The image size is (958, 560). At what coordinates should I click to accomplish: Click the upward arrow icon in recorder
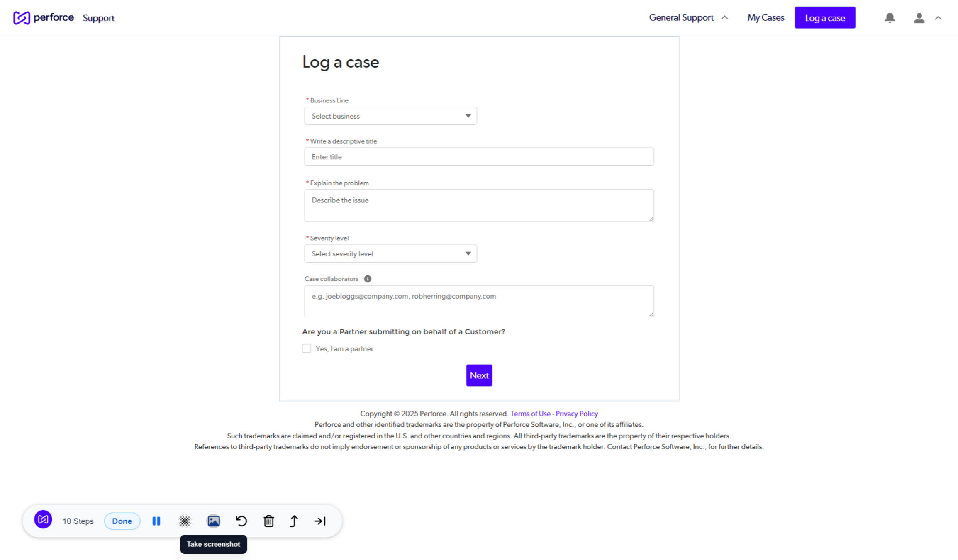tap(294, 521)
